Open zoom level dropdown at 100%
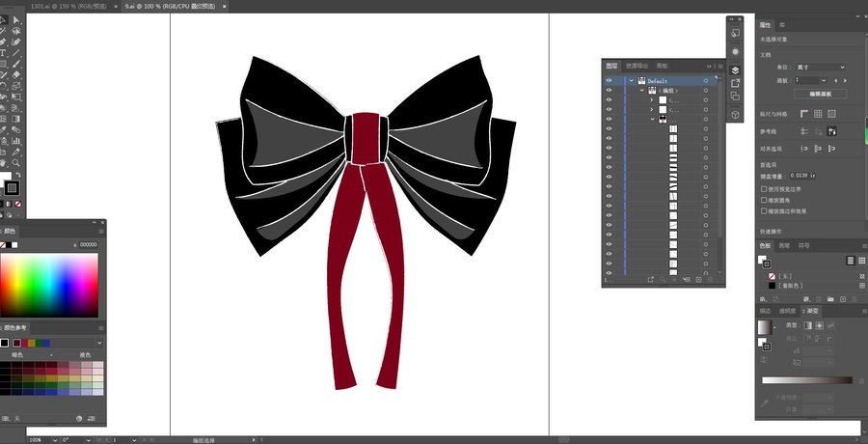868x444 pixels. pyautogui.click(x=54, y=440)
